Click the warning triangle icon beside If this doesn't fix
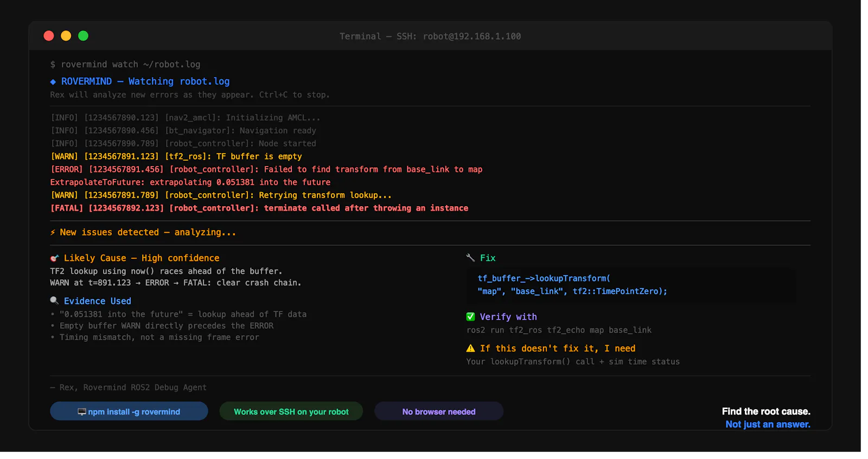 pos(470,348)
